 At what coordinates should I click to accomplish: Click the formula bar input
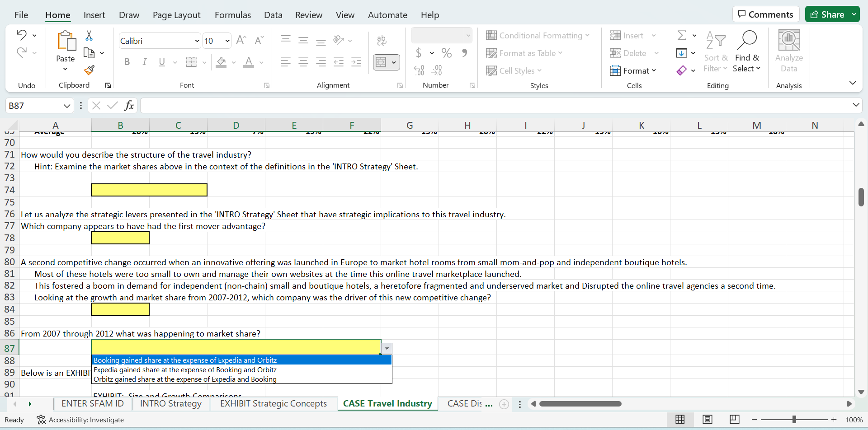pyautogui.click(x=495, y=105)
